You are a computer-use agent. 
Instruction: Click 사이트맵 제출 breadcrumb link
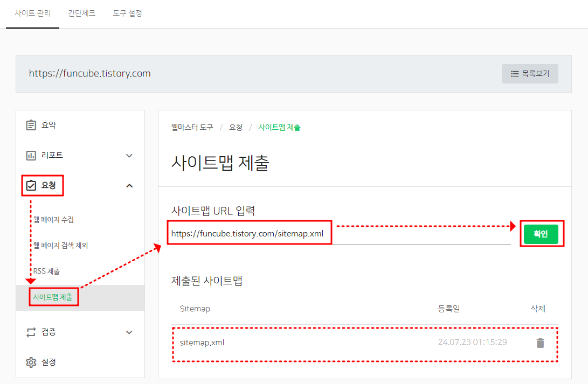coord(279,128)
